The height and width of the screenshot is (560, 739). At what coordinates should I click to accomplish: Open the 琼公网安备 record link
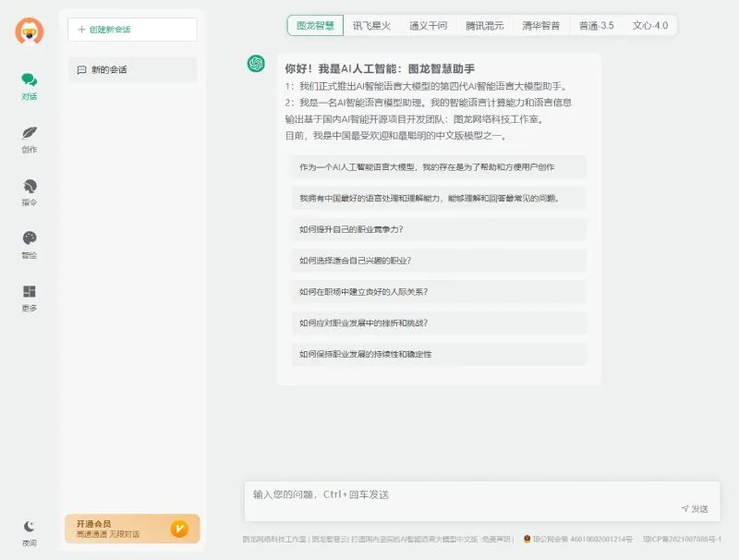pos(578,540)
